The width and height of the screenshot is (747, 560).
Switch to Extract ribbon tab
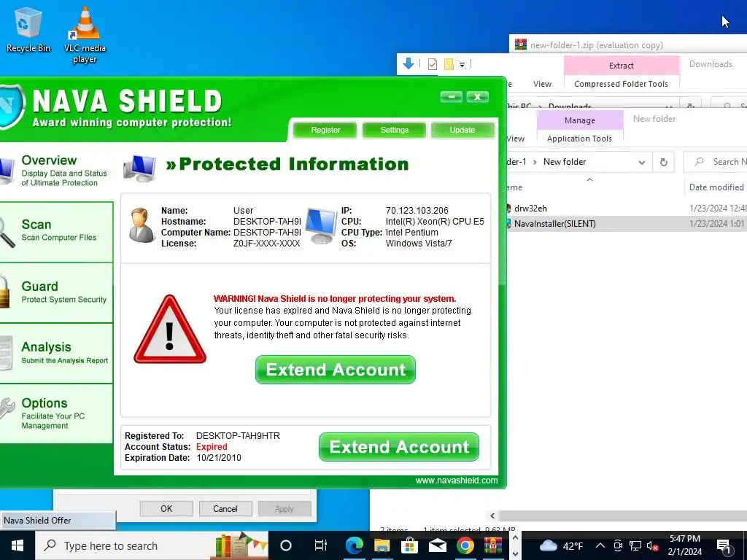point(622,66)
